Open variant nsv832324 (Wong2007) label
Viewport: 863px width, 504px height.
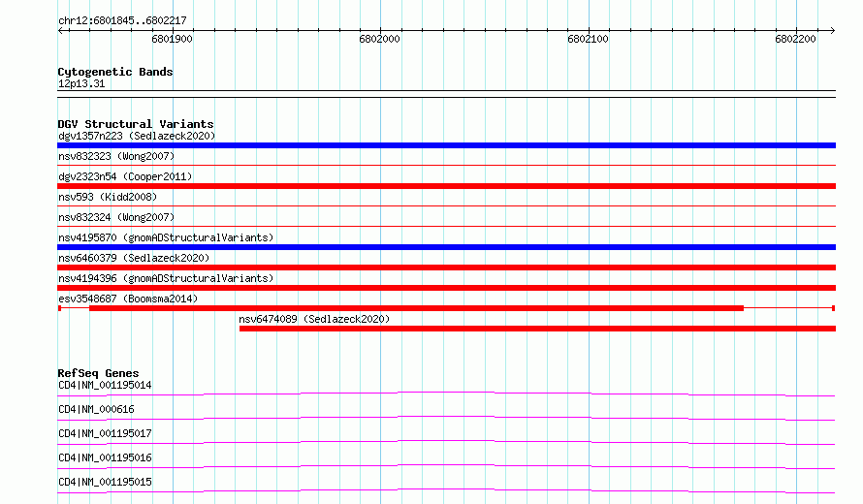[116, 217]
